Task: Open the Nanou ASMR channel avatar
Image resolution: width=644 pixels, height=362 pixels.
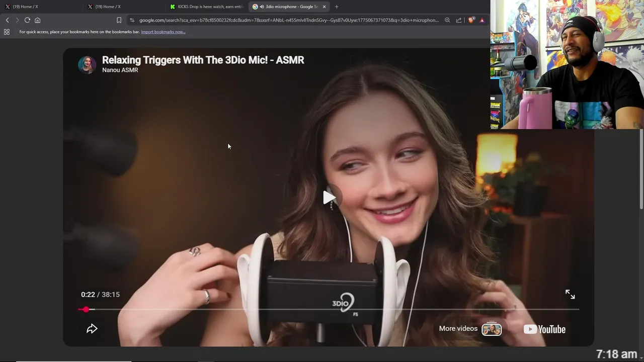Action: pyautogui.click(x=87, y=65)
